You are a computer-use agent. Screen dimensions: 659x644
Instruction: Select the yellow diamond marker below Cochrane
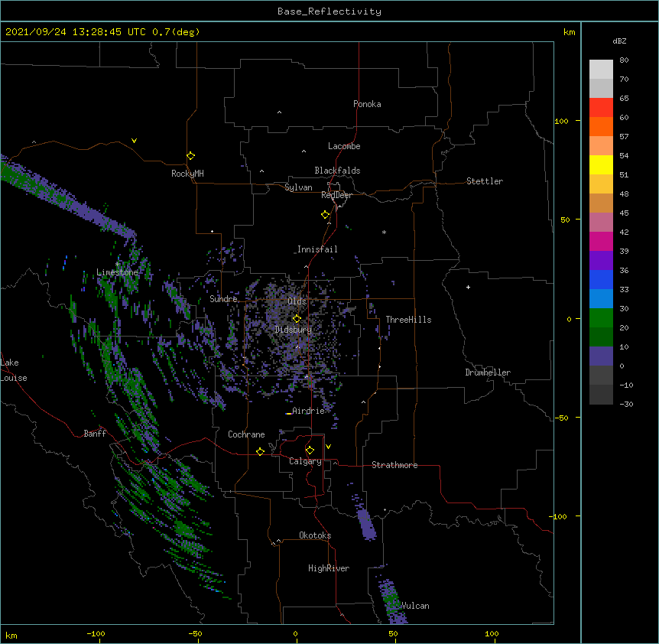point(260,452)
